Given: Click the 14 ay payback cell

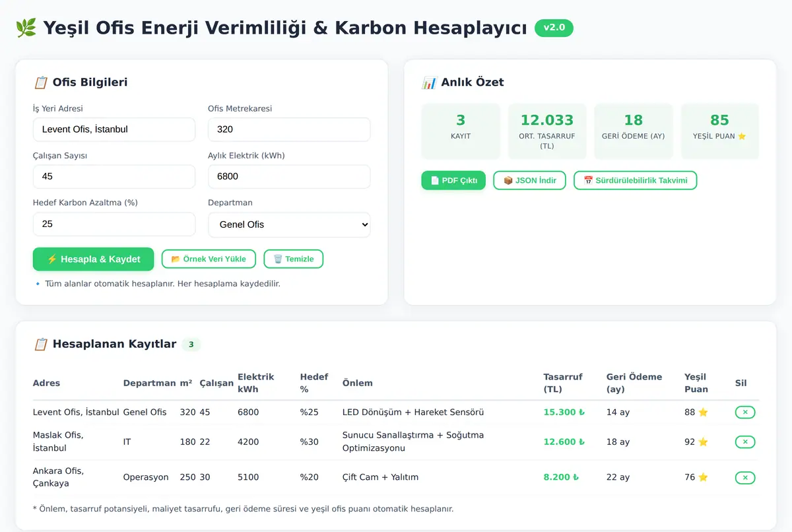Looking at the screenshot, I should click(618, 413).
